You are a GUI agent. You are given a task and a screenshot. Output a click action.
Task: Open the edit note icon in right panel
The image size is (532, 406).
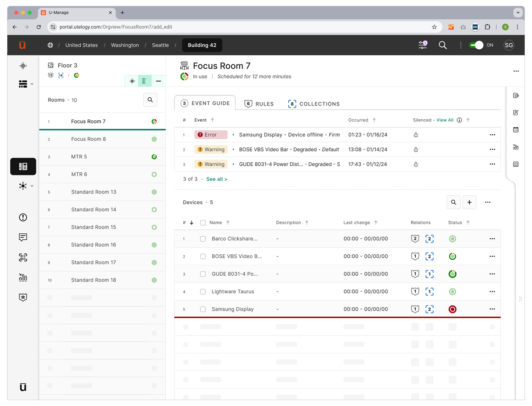516,113
